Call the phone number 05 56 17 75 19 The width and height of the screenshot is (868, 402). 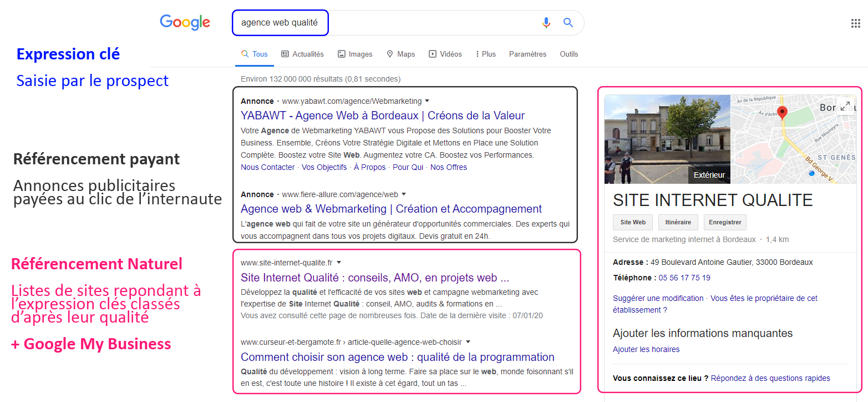pos(684,278)
